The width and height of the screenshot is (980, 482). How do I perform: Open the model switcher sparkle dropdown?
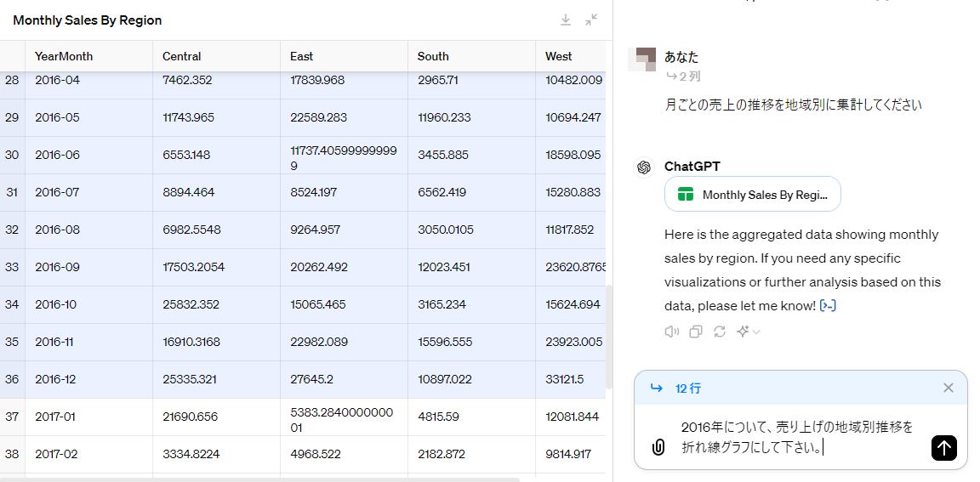pos(748,332)
